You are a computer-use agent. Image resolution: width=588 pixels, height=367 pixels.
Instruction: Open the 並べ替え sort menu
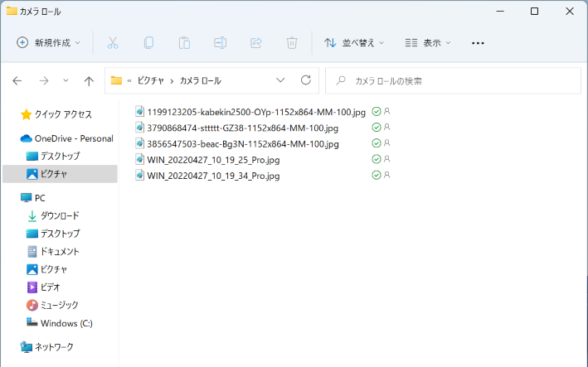point(354,43)
